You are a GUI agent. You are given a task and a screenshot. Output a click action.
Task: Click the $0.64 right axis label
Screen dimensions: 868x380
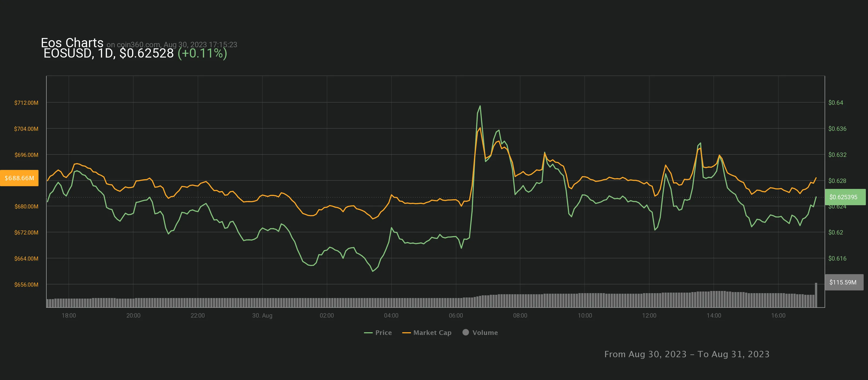point(836,103)
